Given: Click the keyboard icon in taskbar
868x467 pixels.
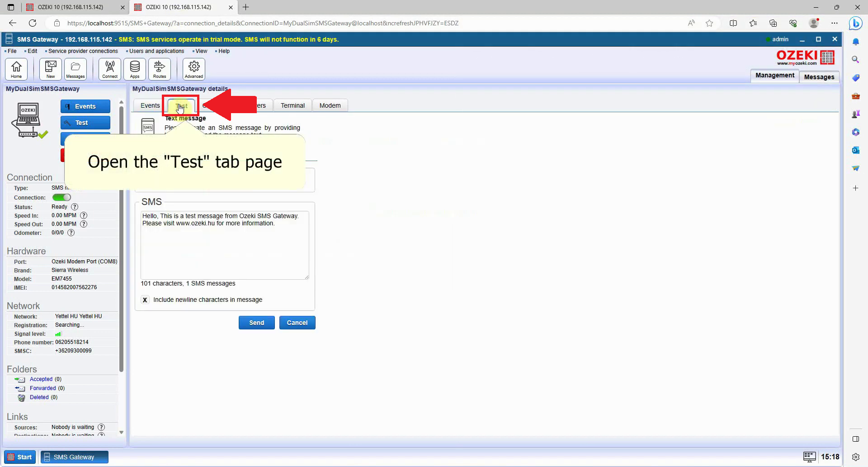Looking at the screenshot, I should (x=809, y=457).
